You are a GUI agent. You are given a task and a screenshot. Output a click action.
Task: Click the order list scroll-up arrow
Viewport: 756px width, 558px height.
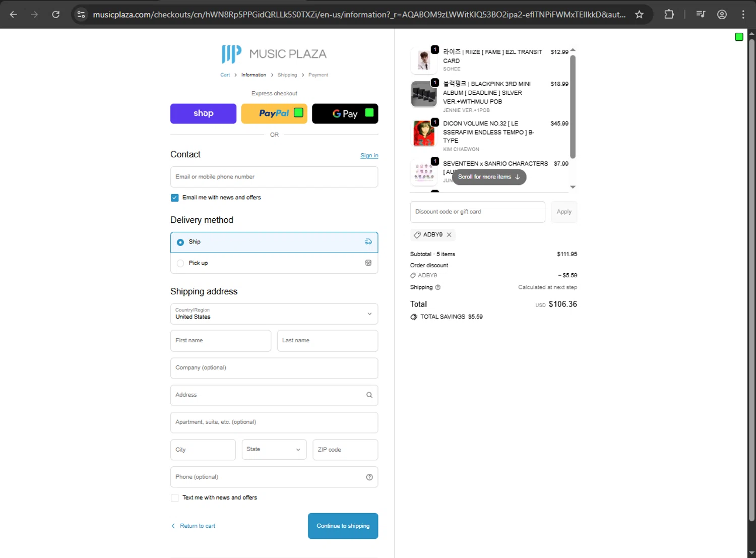point(573,50)
